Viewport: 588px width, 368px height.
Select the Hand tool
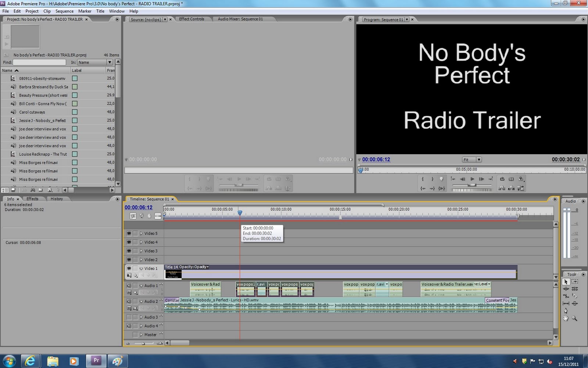point(566,318)
